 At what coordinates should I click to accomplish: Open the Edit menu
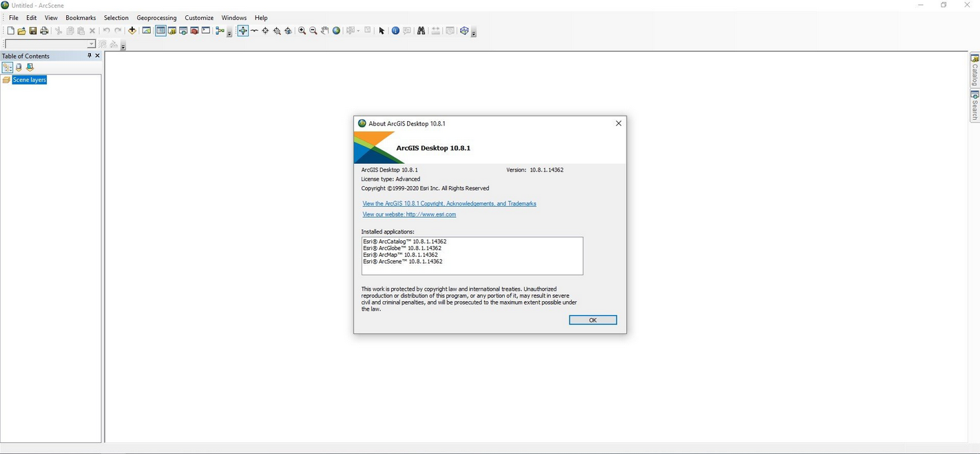coord(32,18)
